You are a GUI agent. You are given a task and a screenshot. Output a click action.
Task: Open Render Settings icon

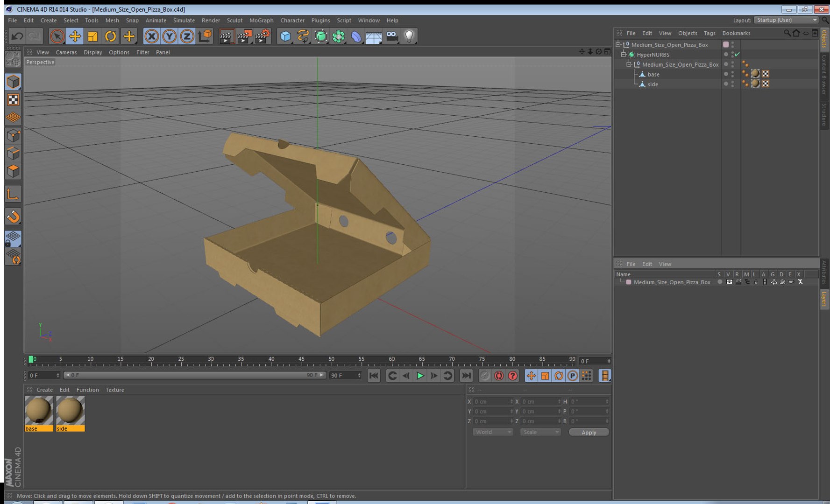pyautogui.click(x=262, y=36)
